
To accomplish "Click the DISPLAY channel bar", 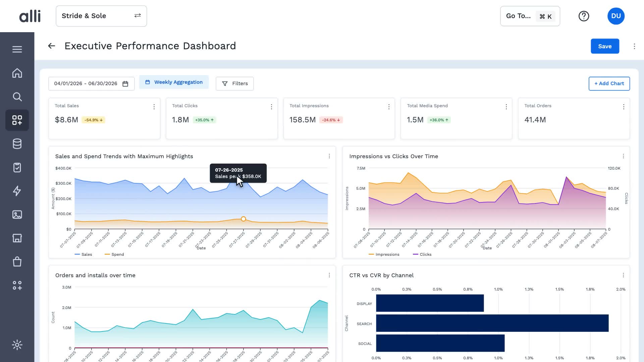I will [x=430, y=303].
